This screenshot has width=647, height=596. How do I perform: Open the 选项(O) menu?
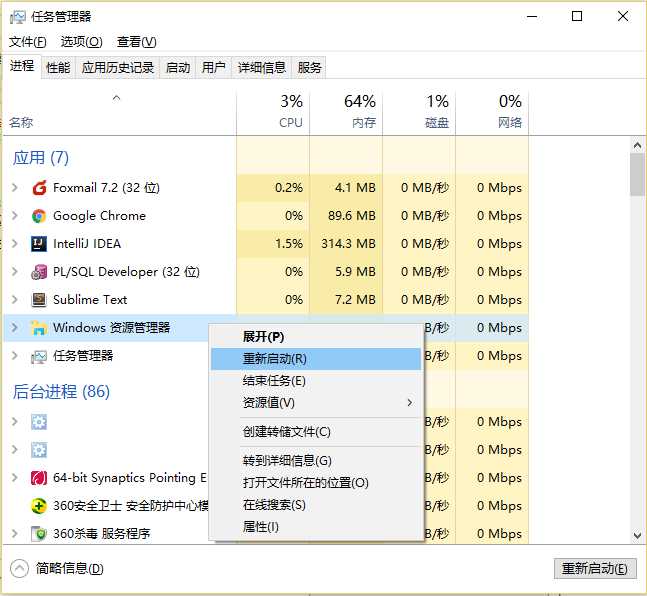pyautogui.click(x=81, y=42)
